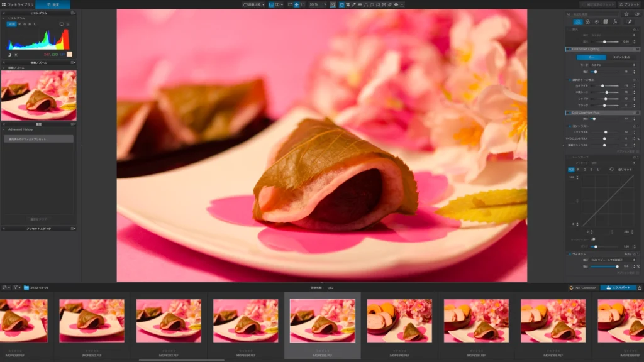644x362 pixels.
Task: Toggle DxO ClearView Plus on or off
Action: pos(567,112)
